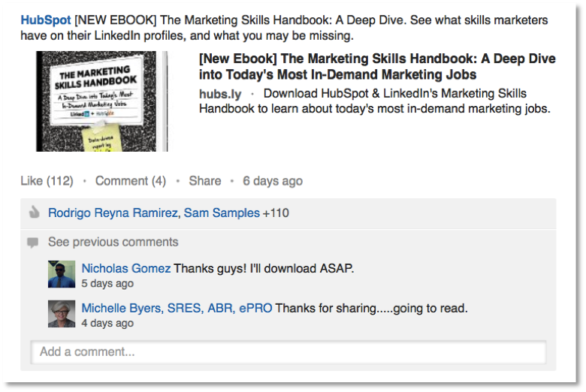Focus the Add a comment field
The height and width of the screenshot is (392, 586).
coord(288,352)
